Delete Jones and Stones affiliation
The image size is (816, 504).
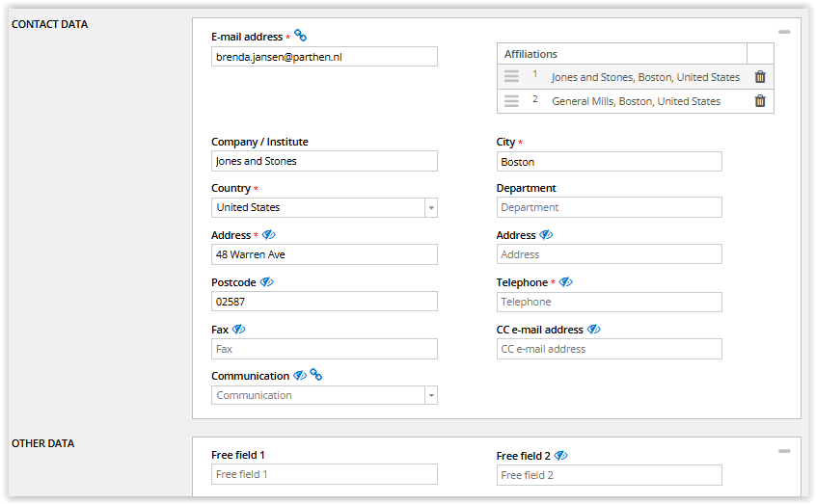(760, 77)
